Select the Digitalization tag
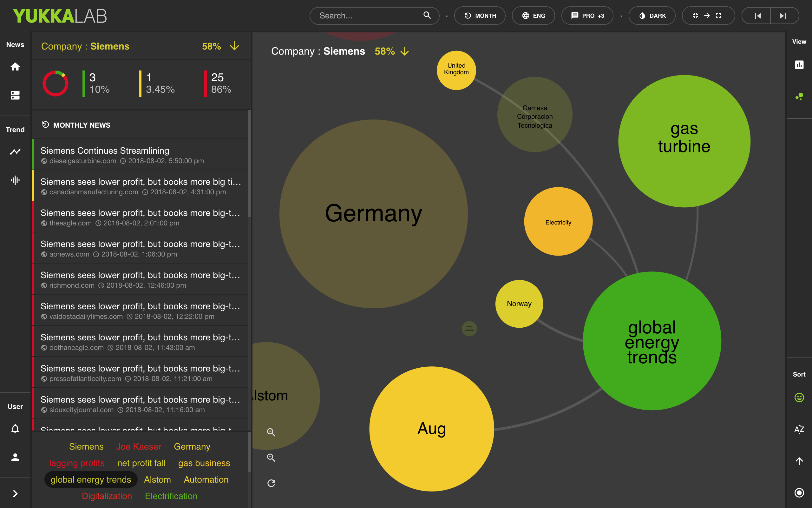 coord(107,496)
